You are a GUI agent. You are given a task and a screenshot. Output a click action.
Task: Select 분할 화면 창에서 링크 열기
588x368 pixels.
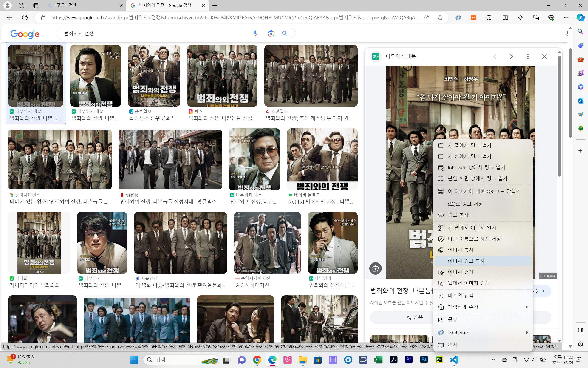(x=483, y=178)
